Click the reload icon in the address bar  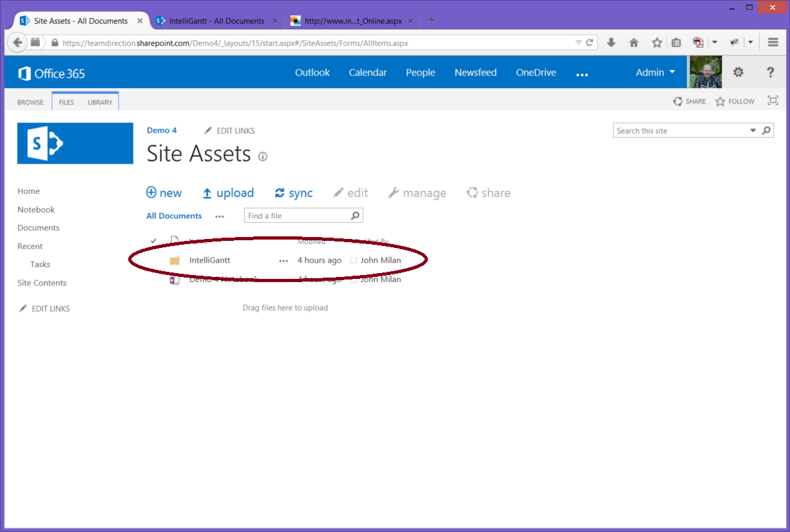[590, 43]
